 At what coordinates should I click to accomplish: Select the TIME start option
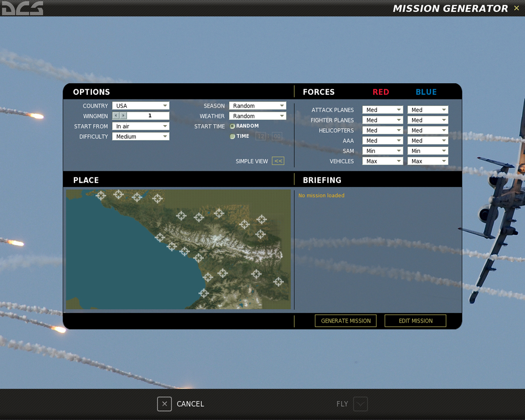[232, 136]
